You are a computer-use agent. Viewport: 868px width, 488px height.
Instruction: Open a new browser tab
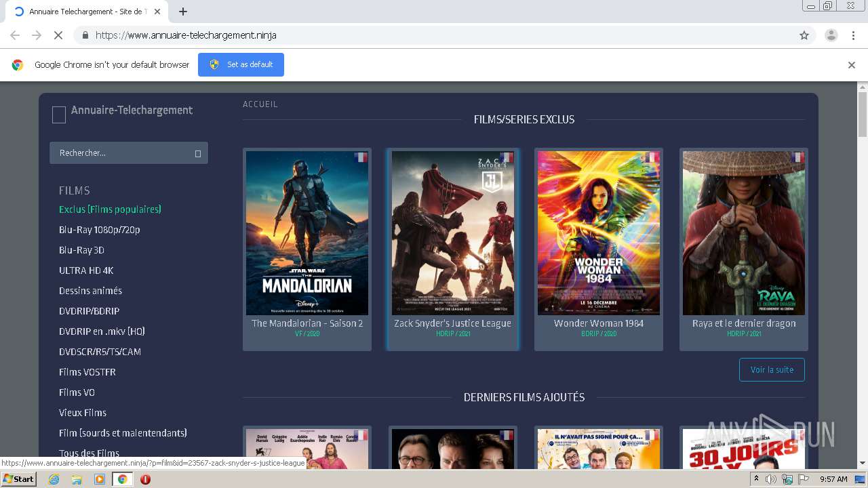pyautogui.click(x=183, y=12)
